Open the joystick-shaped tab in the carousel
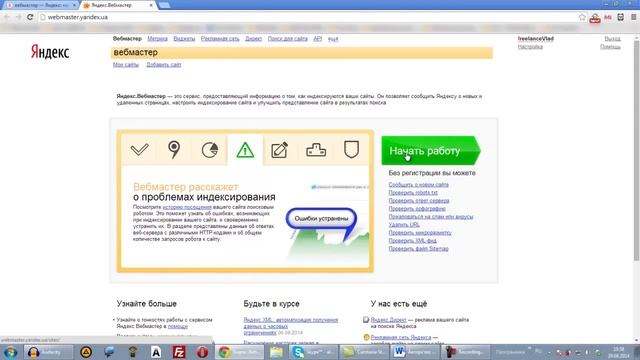640x360 pixels. [x=316, y=150]
